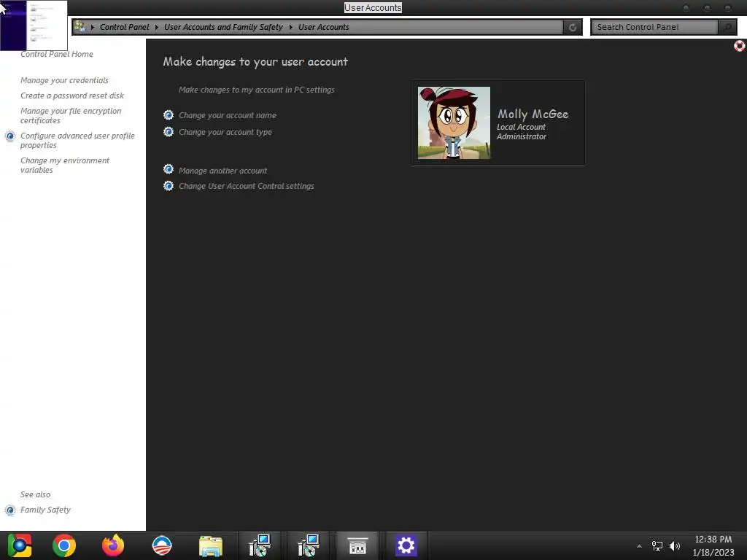Go to User Accounts and Family Safety breadcrumb
The width and height of the screenshot is (747, 560).
(x=223, y=27)
